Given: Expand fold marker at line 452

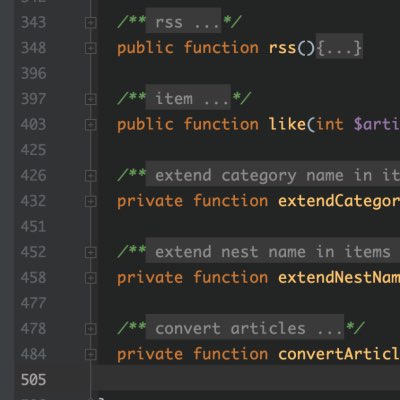Looking at the screenshot, I should 90,253.
